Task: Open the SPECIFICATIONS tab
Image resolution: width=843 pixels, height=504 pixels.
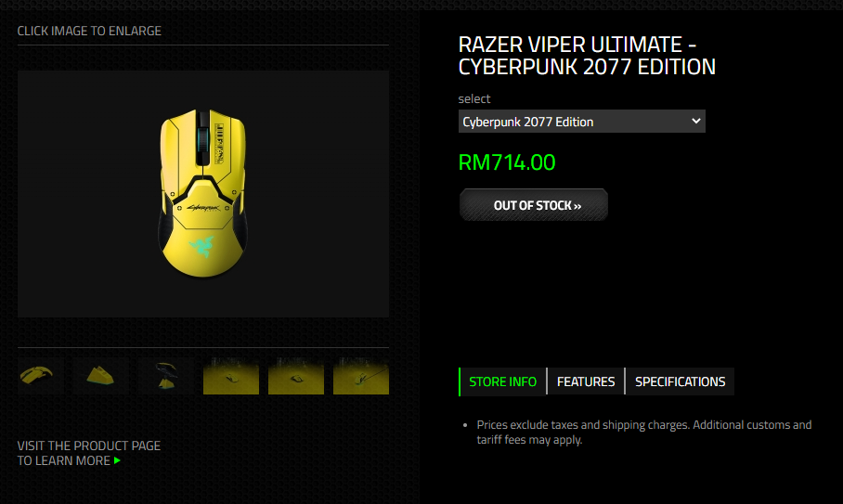Action: pos(680,381)
